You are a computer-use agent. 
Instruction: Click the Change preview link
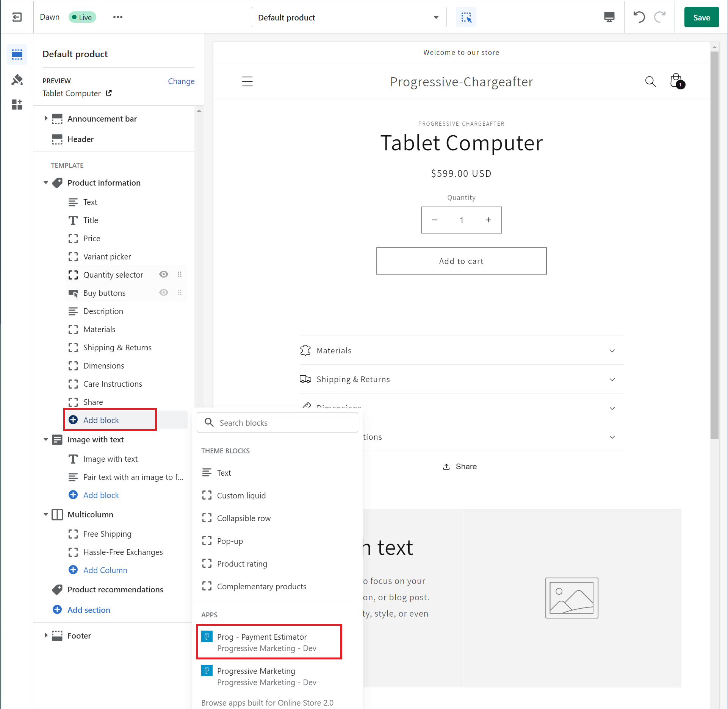181,81
